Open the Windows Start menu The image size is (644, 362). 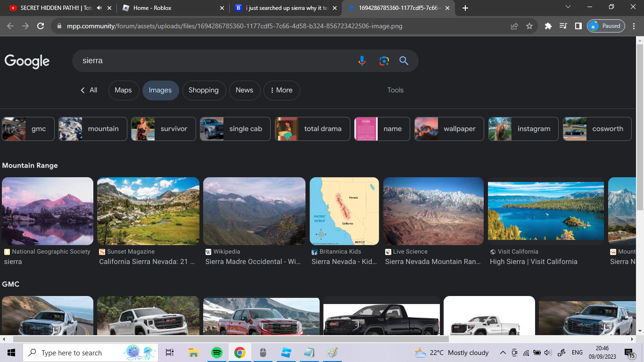point(11,353)
